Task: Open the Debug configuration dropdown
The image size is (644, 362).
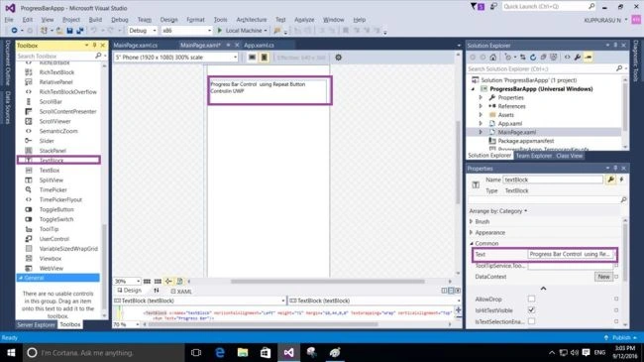Action: click(x=143, y=31)
